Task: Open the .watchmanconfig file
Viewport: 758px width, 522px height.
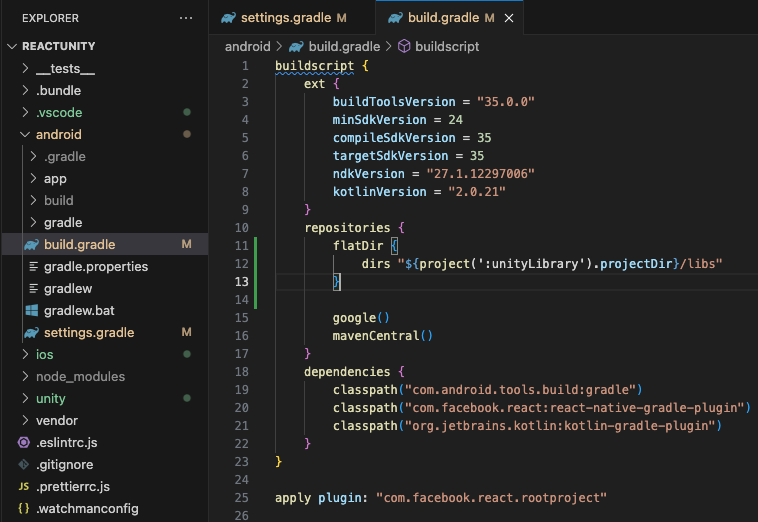Action: pyautogui.click(x=105, y=508)
